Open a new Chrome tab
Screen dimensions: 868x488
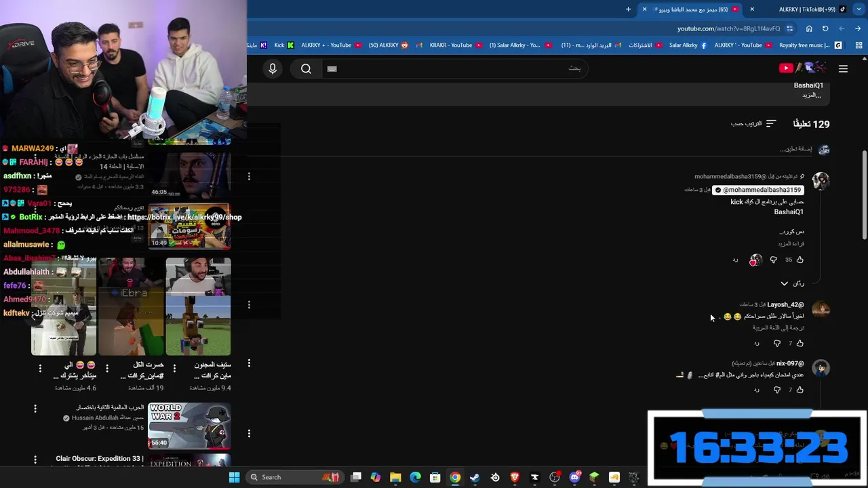628,9
